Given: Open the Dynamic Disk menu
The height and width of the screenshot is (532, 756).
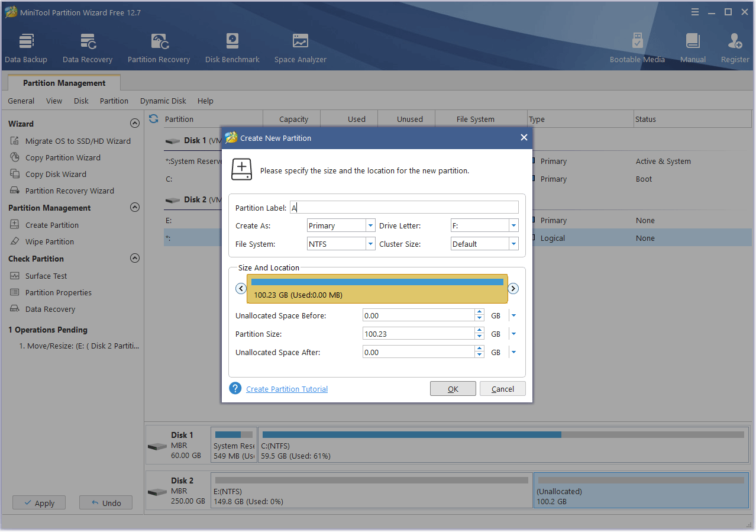Looking at the screenshot, I should [x=163, y=101].
